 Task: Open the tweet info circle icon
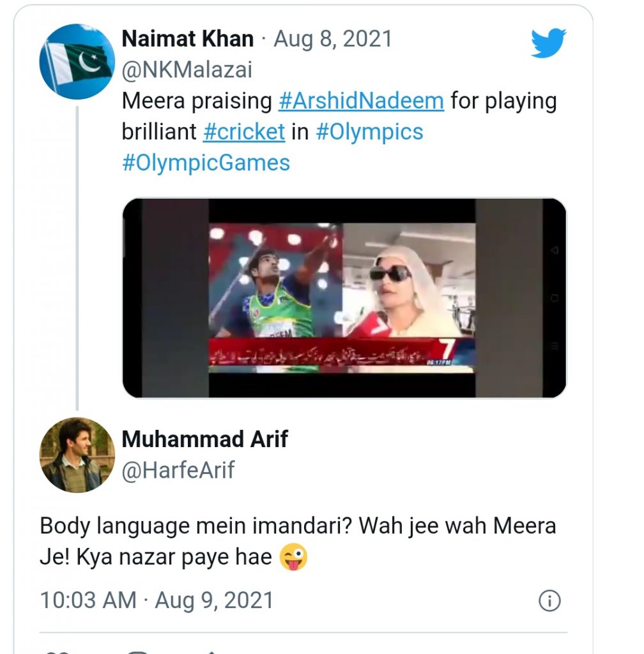click(x=549, y=600)
